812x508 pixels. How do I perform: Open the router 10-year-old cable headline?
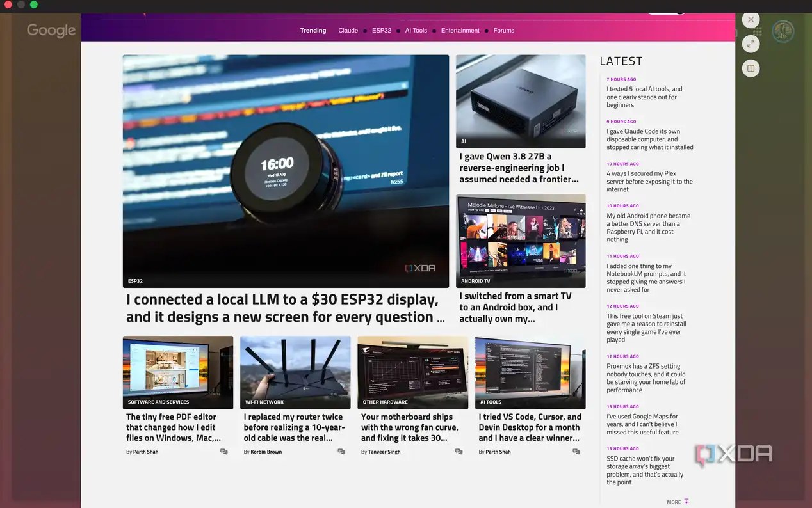coord(295,427)
